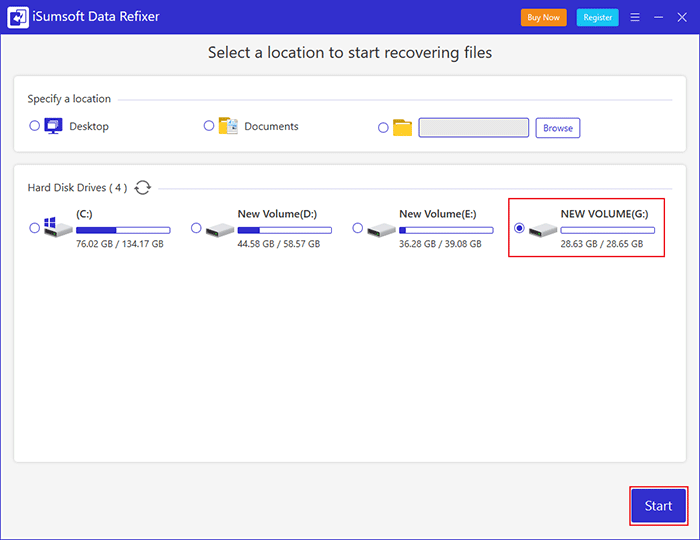The width and height of the screenshot is (700, 540).
Task: Click the Documents folder icon
Action: (228, 126)
